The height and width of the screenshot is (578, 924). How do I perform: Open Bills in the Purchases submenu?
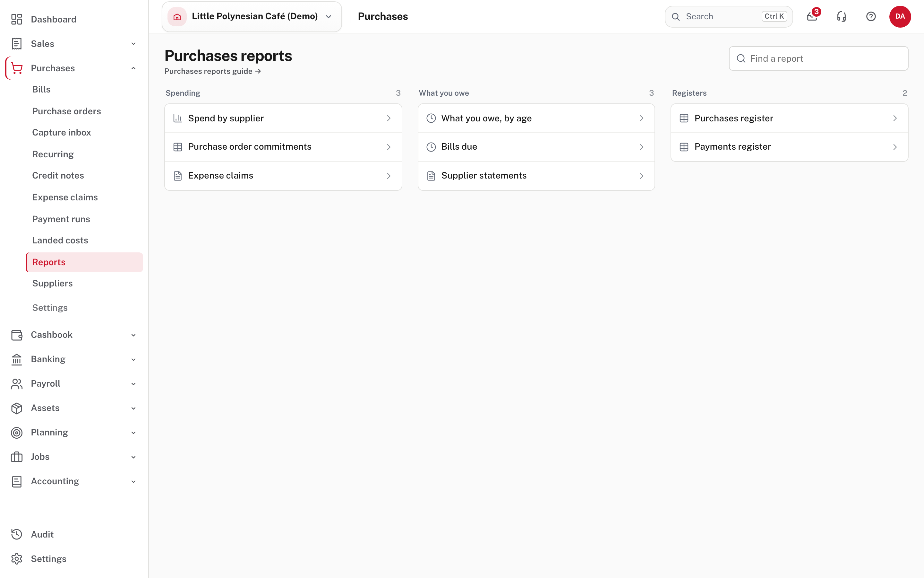pos(41,90)
